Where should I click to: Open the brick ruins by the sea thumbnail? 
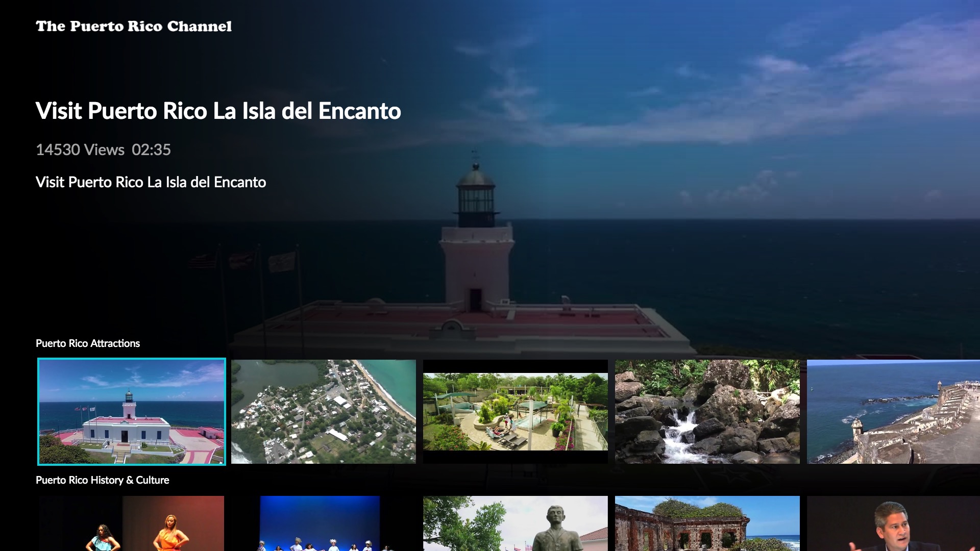[707, 523]
